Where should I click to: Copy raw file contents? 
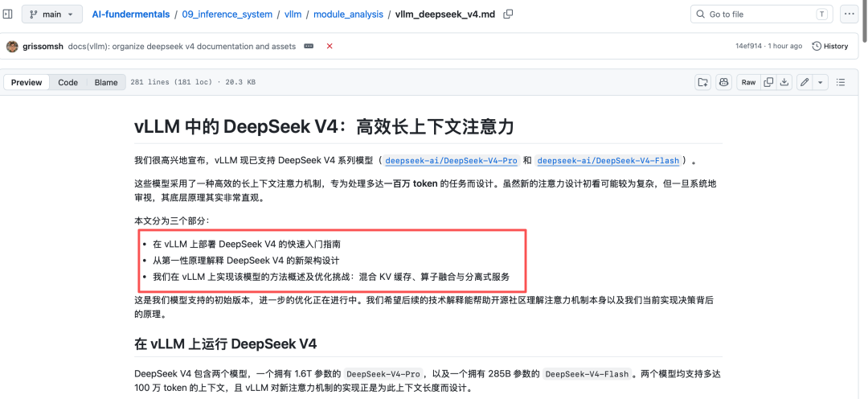tap(768, 82)
